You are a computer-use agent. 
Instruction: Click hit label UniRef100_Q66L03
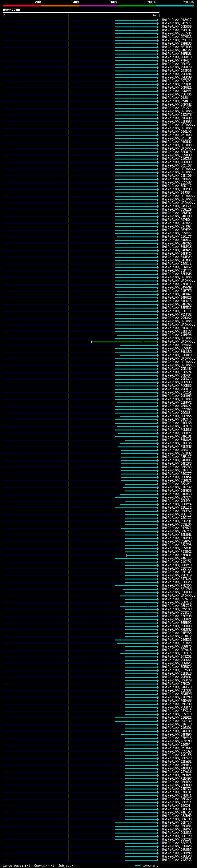click(177, 132)
